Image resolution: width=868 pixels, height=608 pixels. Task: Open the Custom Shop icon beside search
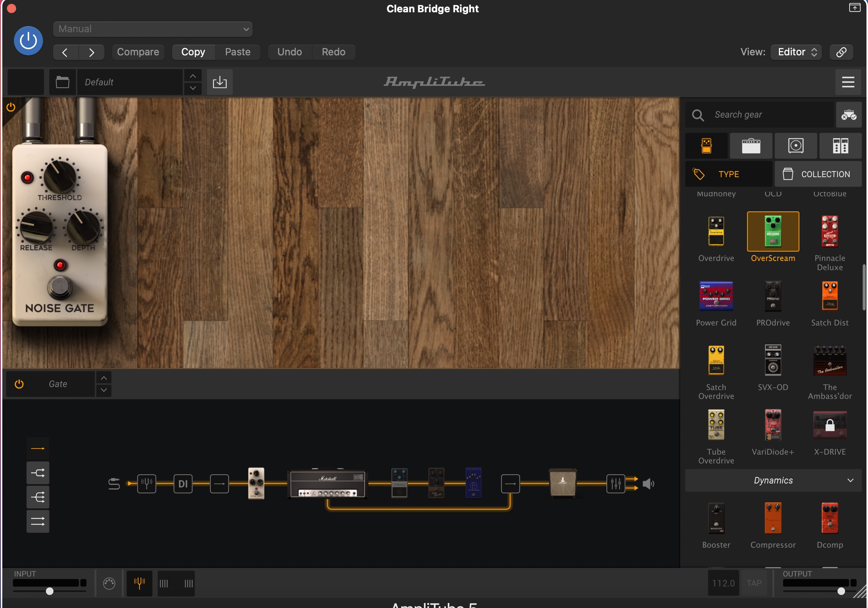(x=849, y=115)
